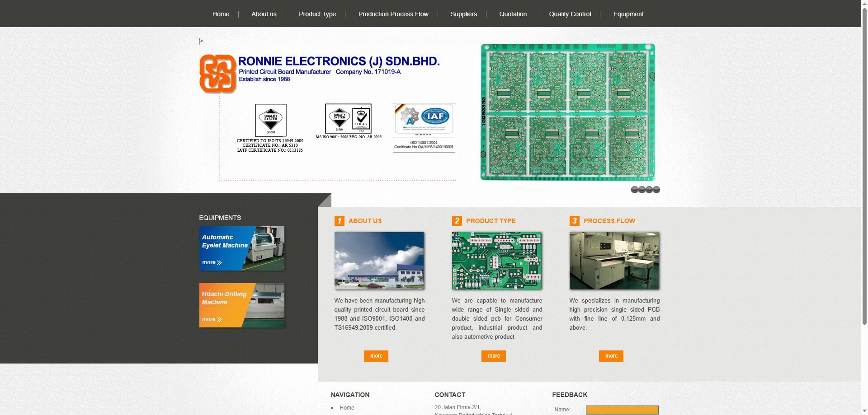Click the machine room photo under Process Flow

click(x=614, y=261)
